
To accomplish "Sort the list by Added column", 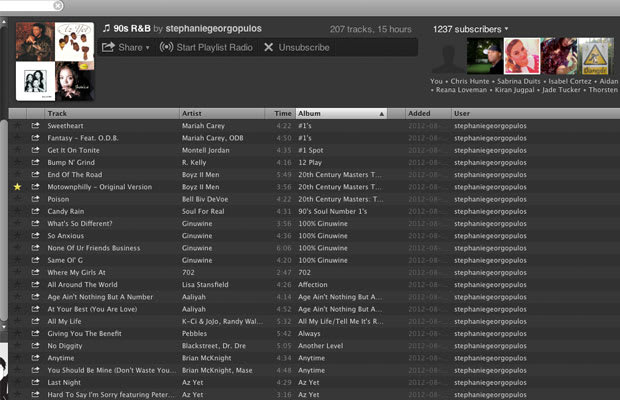I will click(x=428, y=113).
